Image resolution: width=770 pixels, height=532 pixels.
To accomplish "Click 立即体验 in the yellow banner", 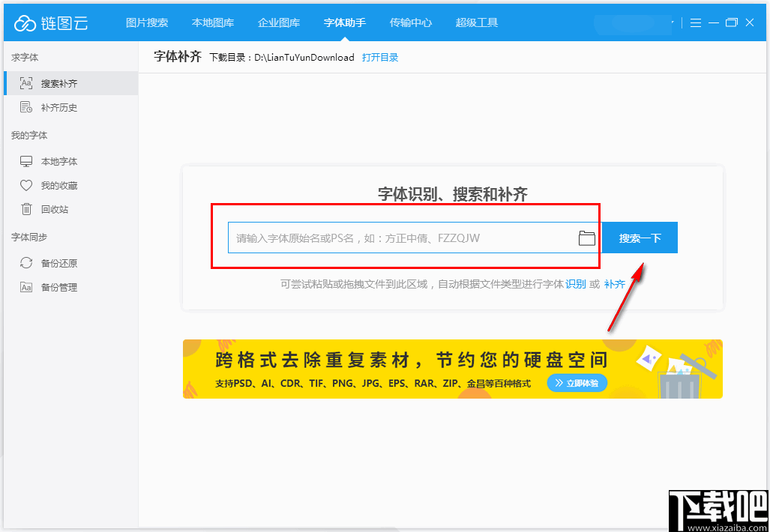I will [x=577, y=382].
